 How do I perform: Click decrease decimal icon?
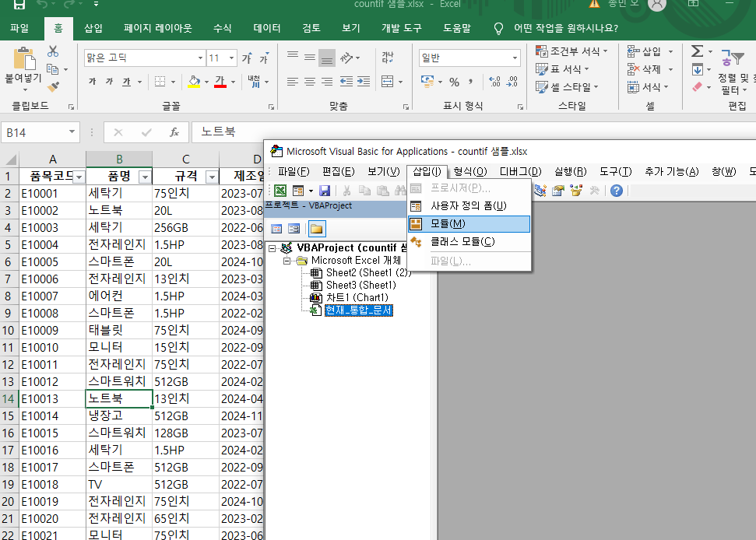512,82
